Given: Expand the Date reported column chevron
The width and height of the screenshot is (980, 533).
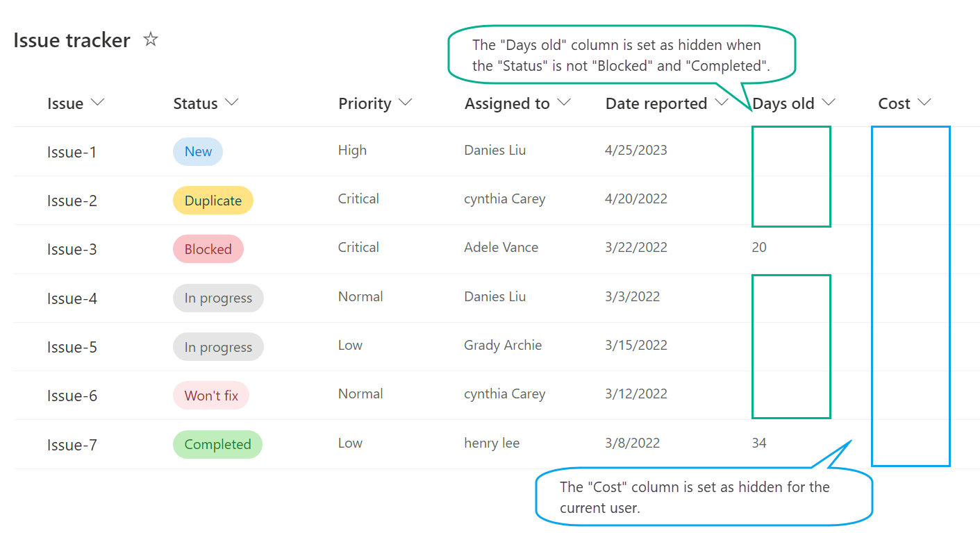Looking at the screenshot, I should pos(722,103).
